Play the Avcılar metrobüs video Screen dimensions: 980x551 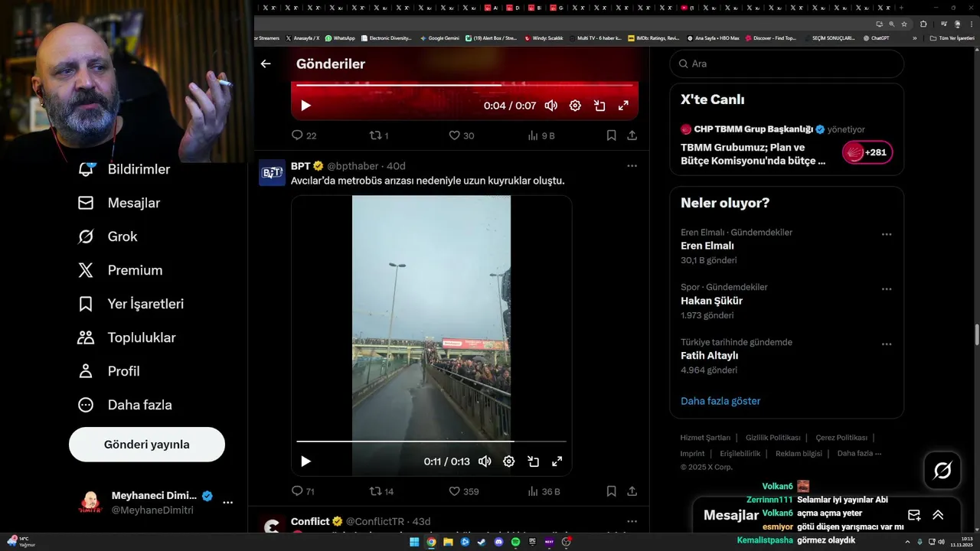tap(305, 461)
